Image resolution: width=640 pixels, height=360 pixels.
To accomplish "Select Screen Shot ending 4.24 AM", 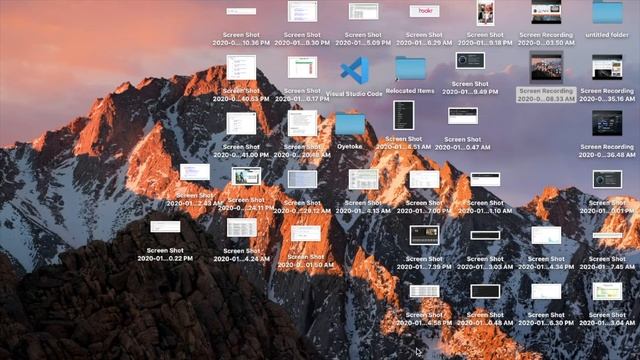I will click(x=242, y=227).
